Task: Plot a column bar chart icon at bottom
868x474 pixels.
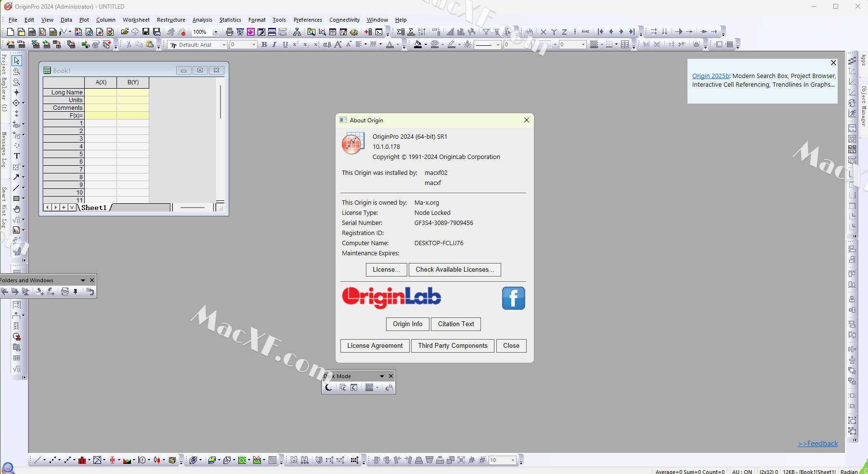Action: point(82,460)
